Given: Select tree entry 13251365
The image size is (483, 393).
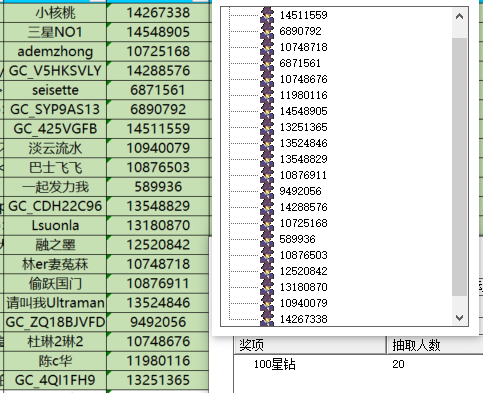Looking at the screenshot, I should 303,127.
